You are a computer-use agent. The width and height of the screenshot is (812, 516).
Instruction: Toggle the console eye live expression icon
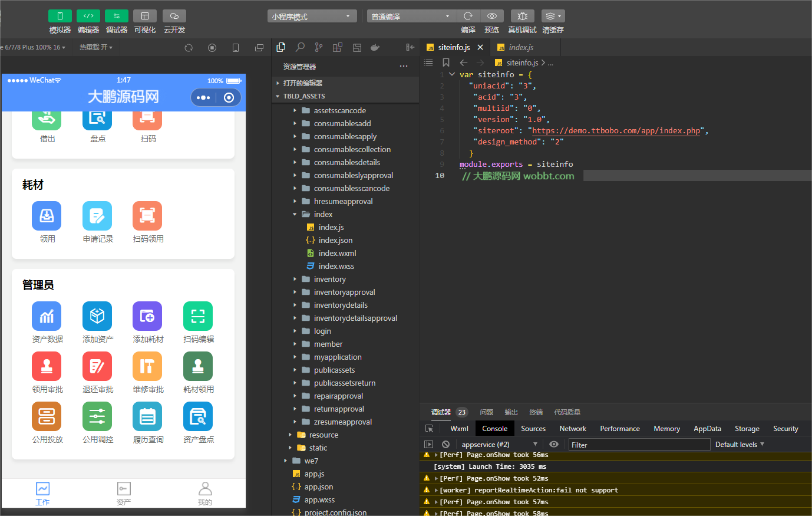[554, 445]
